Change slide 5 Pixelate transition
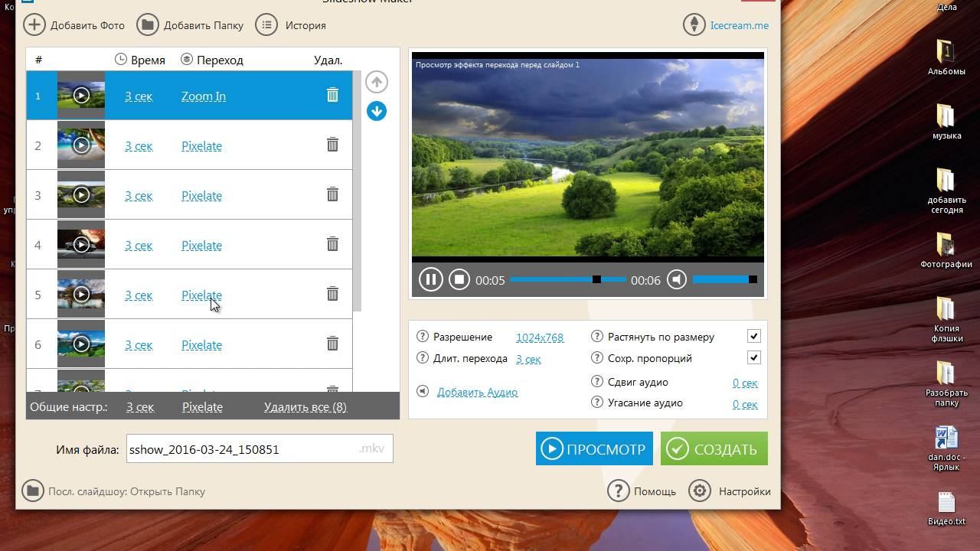 pyautogui.click(x=201, y=295)
